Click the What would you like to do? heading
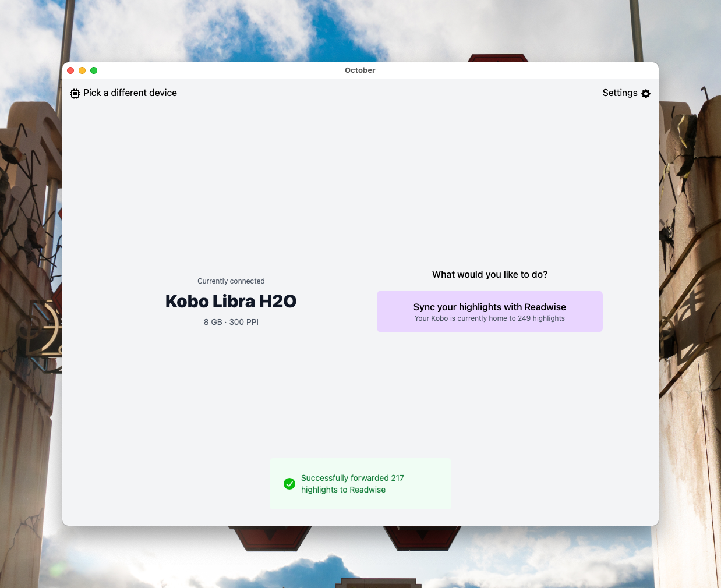Image resolution: width=721 pixels, height=588 pixels. coord(490,275)
